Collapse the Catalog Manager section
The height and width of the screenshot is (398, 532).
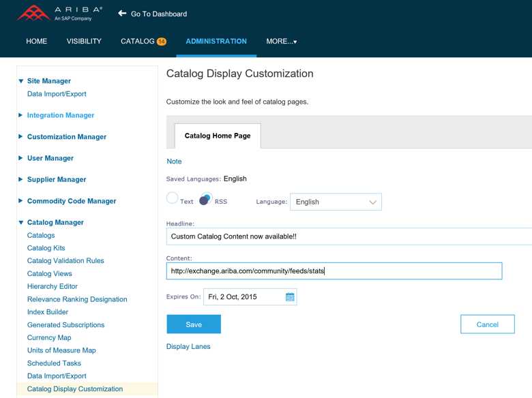click(21, 222)
